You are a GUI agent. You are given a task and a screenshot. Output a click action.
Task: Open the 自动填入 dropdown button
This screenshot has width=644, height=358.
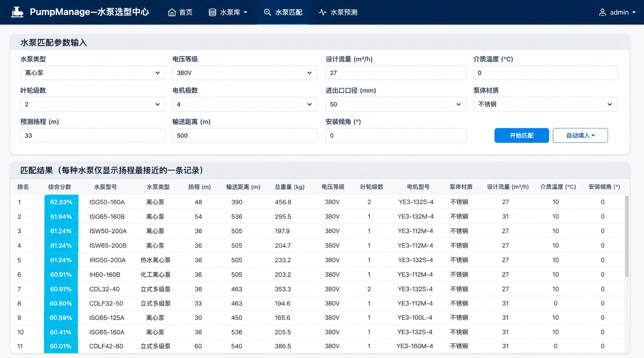[x=580, y=136]
